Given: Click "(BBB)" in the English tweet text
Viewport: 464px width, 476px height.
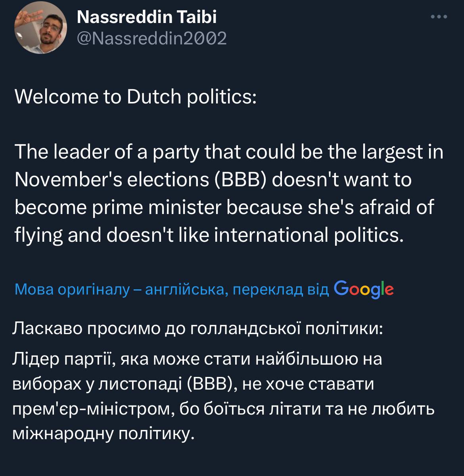Looking at the screenshot, I should (x=241, y=180).
